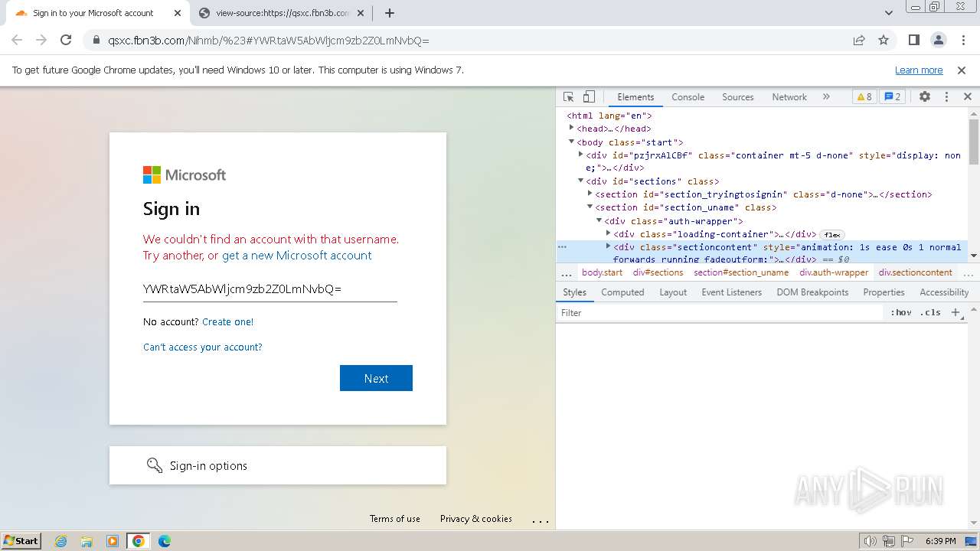Open the DevTools three-dot customize menu
The image size is (980, 551).
pyautogui.click(x=946, y=96)
